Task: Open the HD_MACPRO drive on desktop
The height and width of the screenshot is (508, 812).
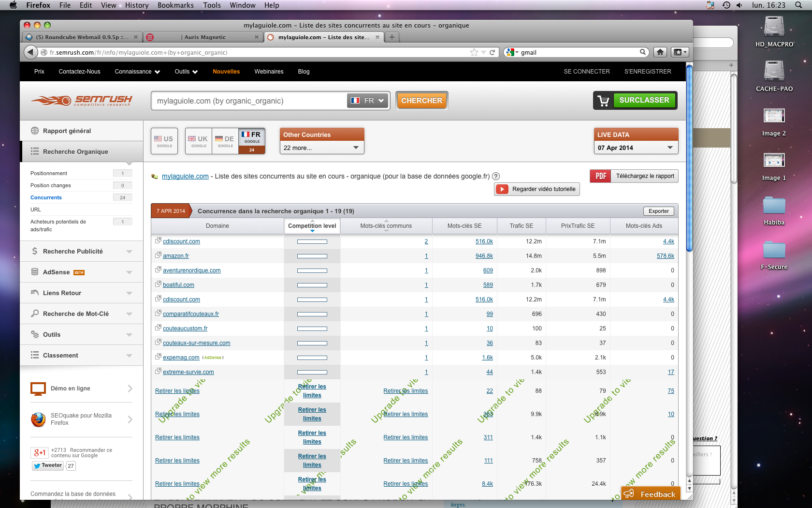Action: (774, 31)
